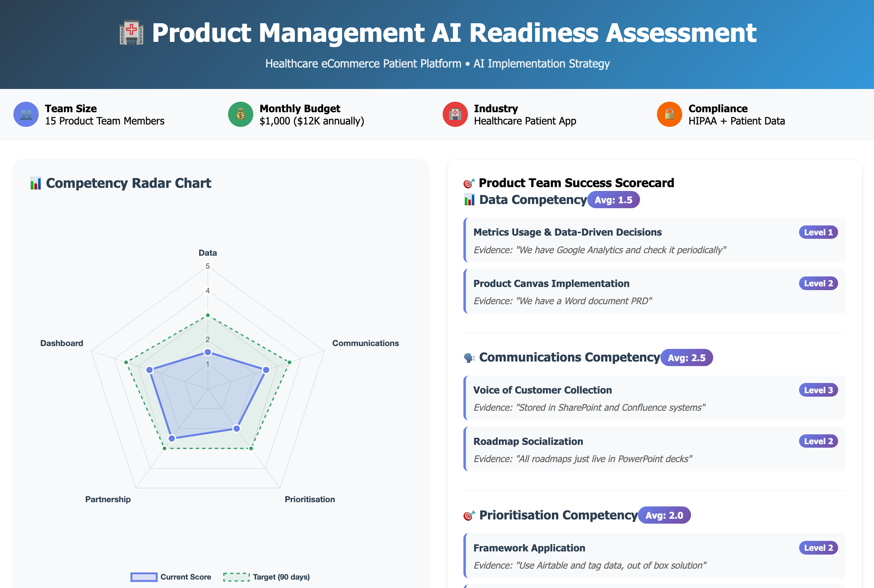Viewport: 874px width, 588px height.
Task: Click target icon beside Product Team Success Scorecard
Action: (x=469, y=183)
